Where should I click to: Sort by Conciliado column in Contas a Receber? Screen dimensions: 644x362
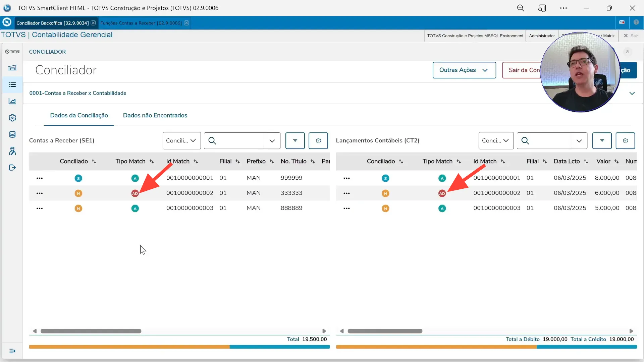coord(94,162)
